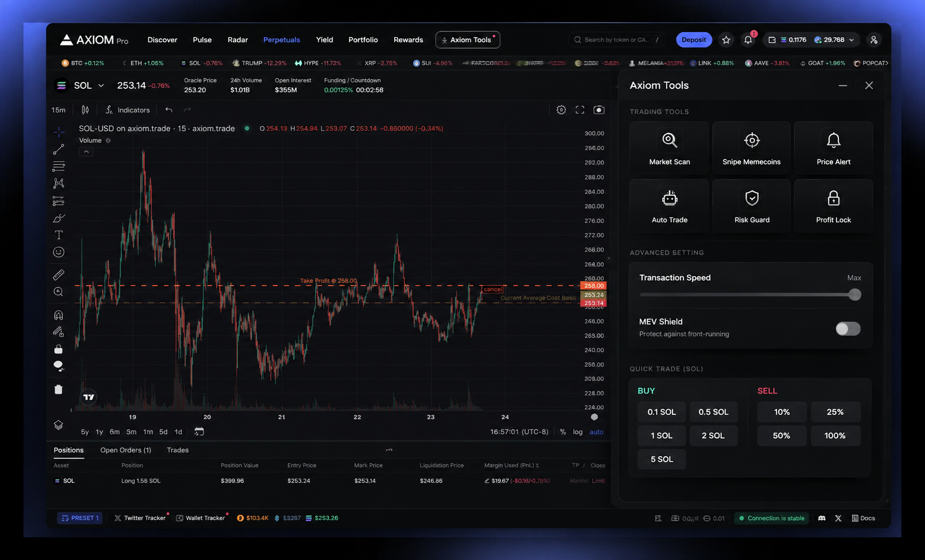Undo the last chart action
The height and width of the screenshot is (560, 925).
click(x=169, y=110)
